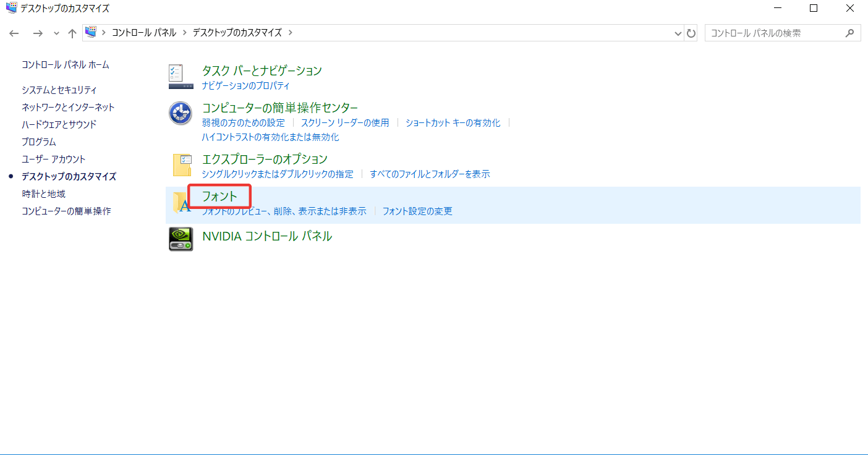Open システムとセキュリティ in the sidebar
868x455 pixels.
point(59,90)
